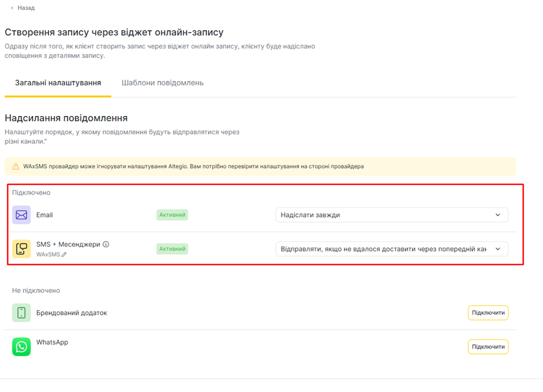Viewport: 543px width, 392px height.
Task: Click the Активний badge for Email
Action: pos(172,215)
